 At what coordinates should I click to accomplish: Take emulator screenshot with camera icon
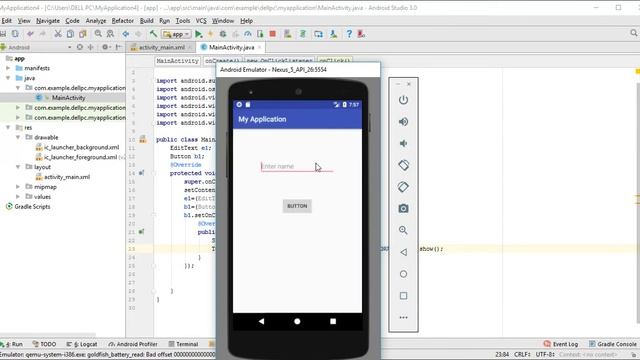click(x=403, y=209)
